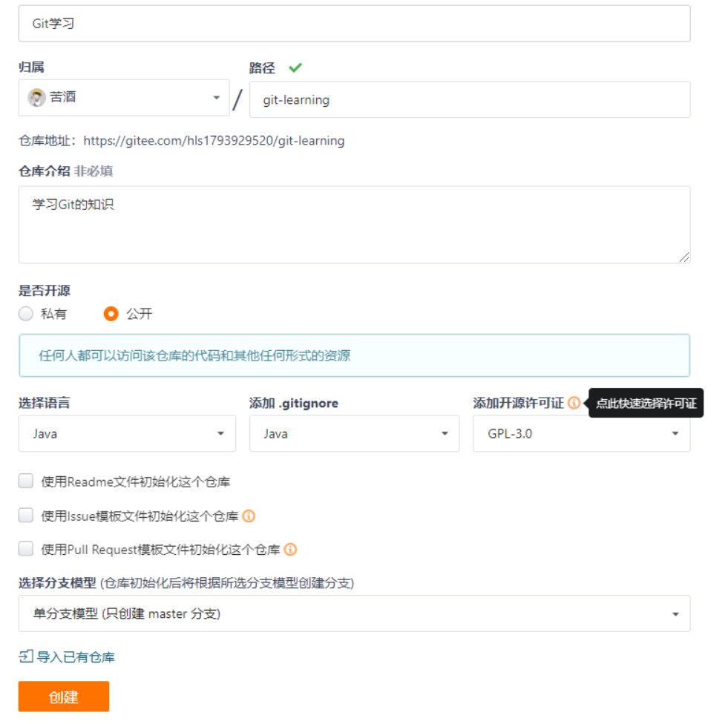Select the 私有 private radio button
This screenshot has height=724, width=728.
pos(25,314)
